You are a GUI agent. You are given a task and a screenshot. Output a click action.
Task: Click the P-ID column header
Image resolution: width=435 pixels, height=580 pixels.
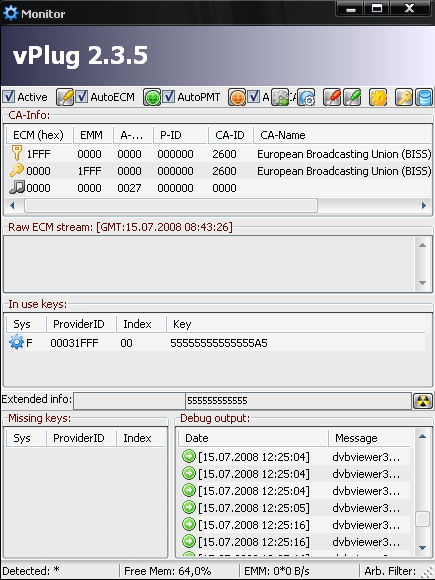[x=180, y=135]
